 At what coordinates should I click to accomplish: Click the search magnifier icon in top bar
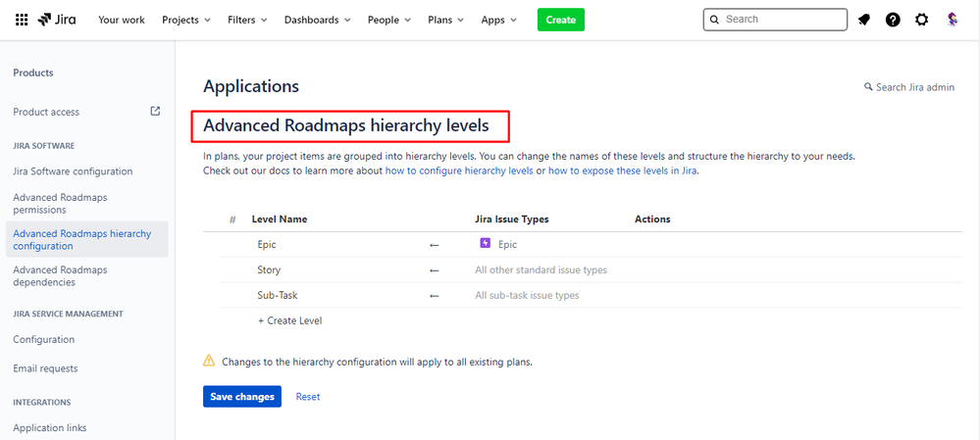pos(715,20)
